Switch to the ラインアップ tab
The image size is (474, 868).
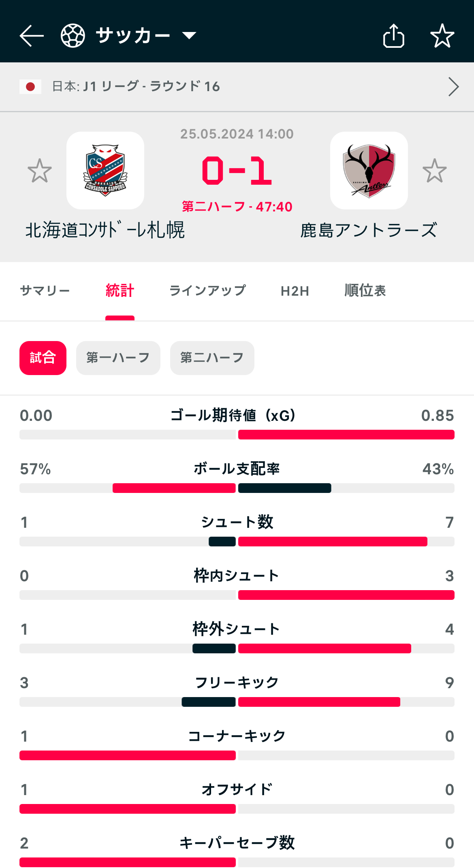[x=207, y=290]
